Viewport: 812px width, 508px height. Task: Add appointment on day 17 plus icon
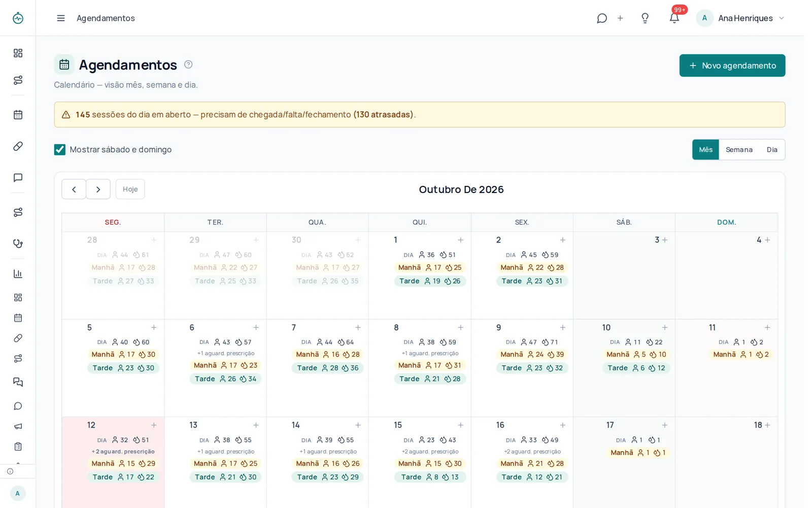pyautogui.click(x=664, y=425)
